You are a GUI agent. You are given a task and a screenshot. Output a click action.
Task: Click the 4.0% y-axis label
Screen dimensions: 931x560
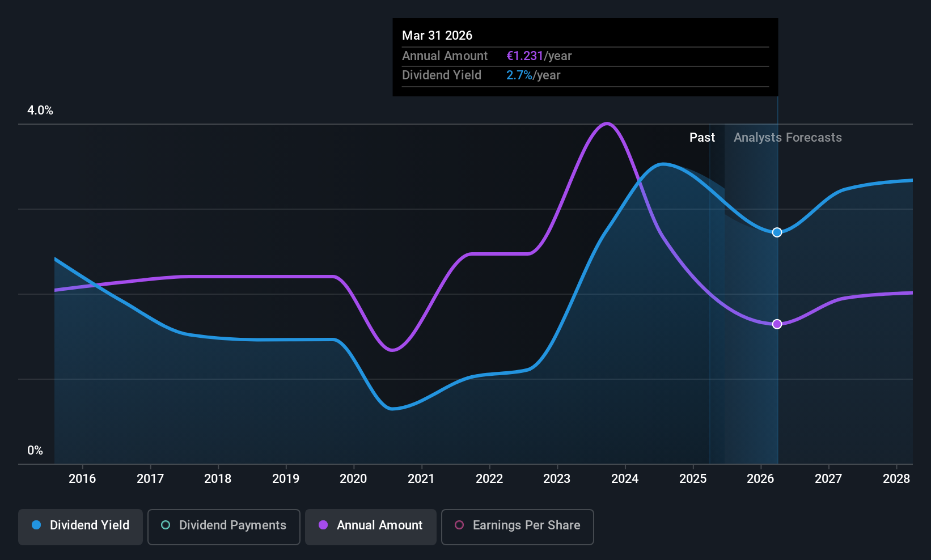click(40, 111)
